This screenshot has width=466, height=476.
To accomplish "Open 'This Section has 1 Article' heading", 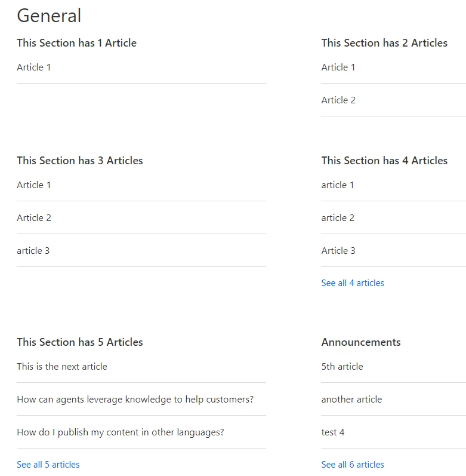I will 76,43.
